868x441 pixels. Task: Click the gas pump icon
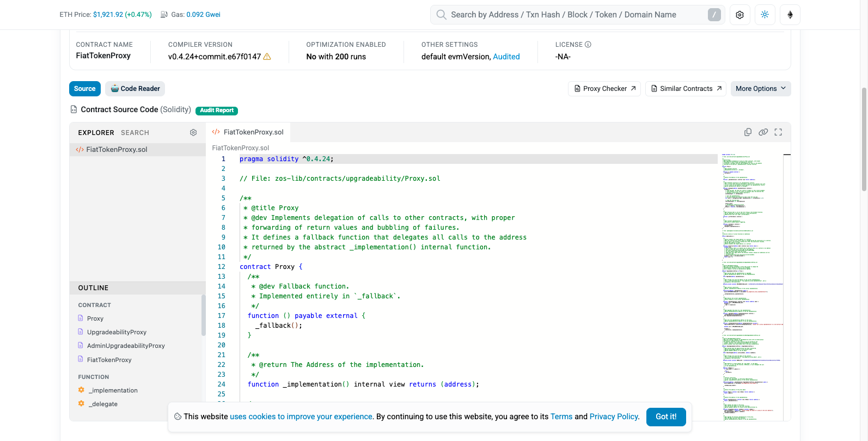point(164,15)
